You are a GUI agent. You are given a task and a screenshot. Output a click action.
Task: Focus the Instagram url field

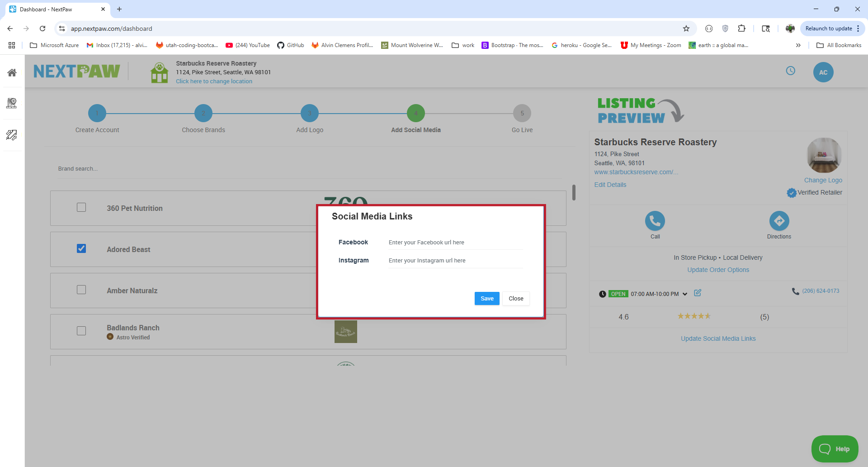tap(455, 261)
